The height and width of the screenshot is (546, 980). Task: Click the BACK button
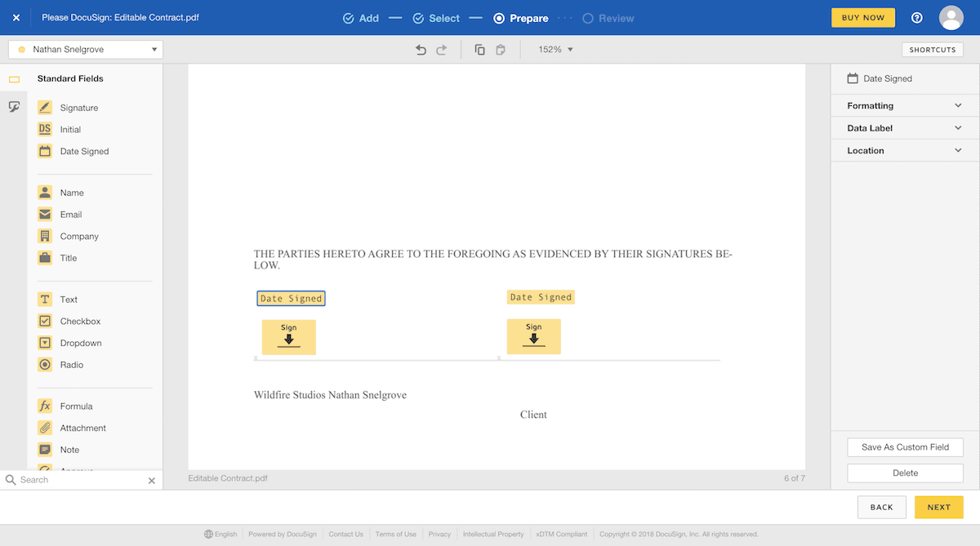(x=882, y=507)
